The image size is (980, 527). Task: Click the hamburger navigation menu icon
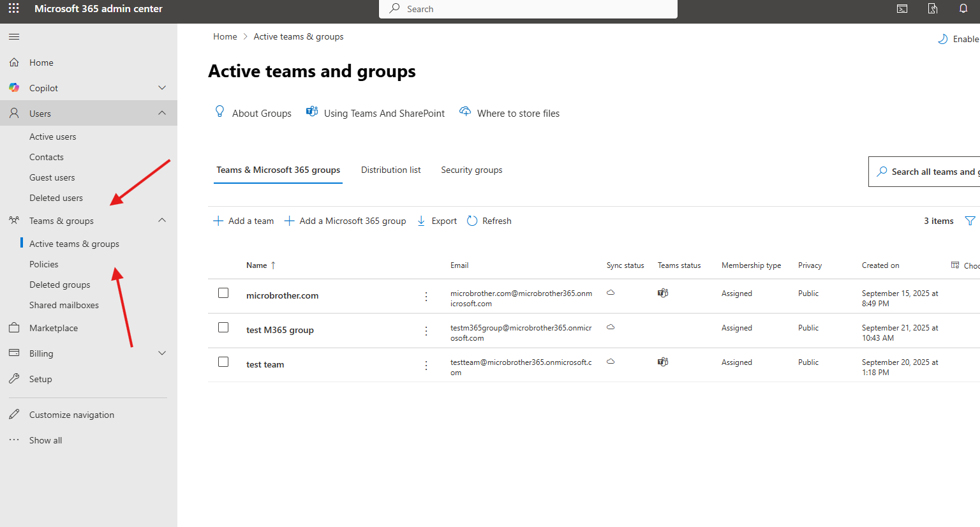point(14,37)
